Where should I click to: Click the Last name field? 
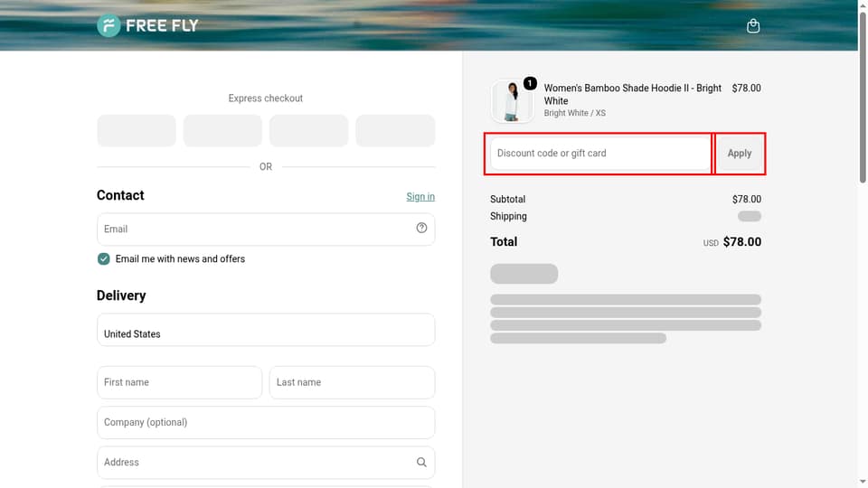(352, 382)
